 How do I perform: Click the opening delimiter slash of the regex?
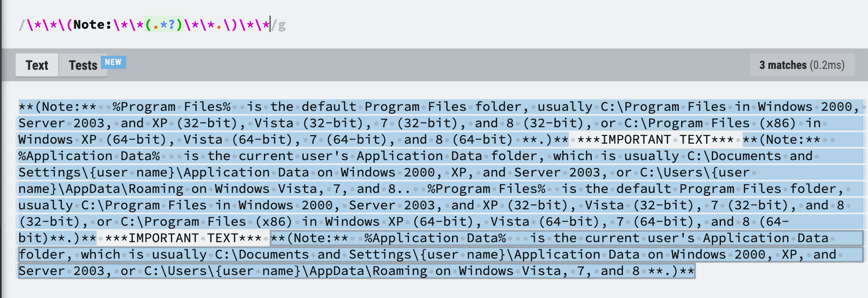coord(21,25)
